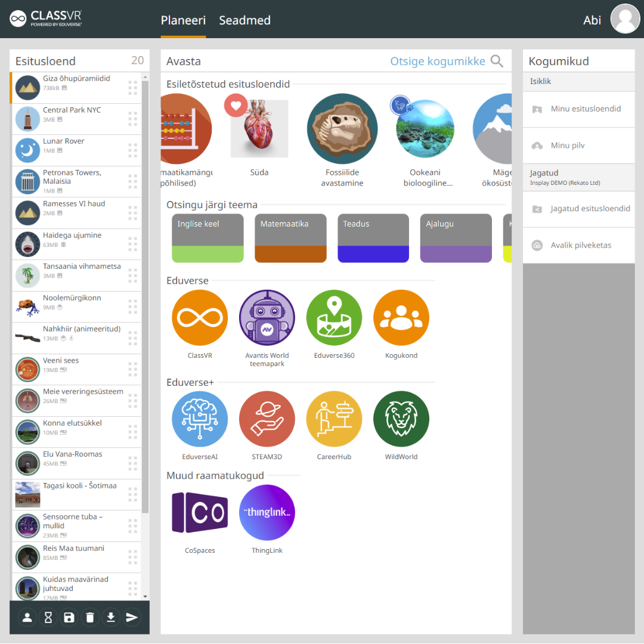Click the Otsige kogumikke search field
The image size is (644, 644).
[439, 61]
